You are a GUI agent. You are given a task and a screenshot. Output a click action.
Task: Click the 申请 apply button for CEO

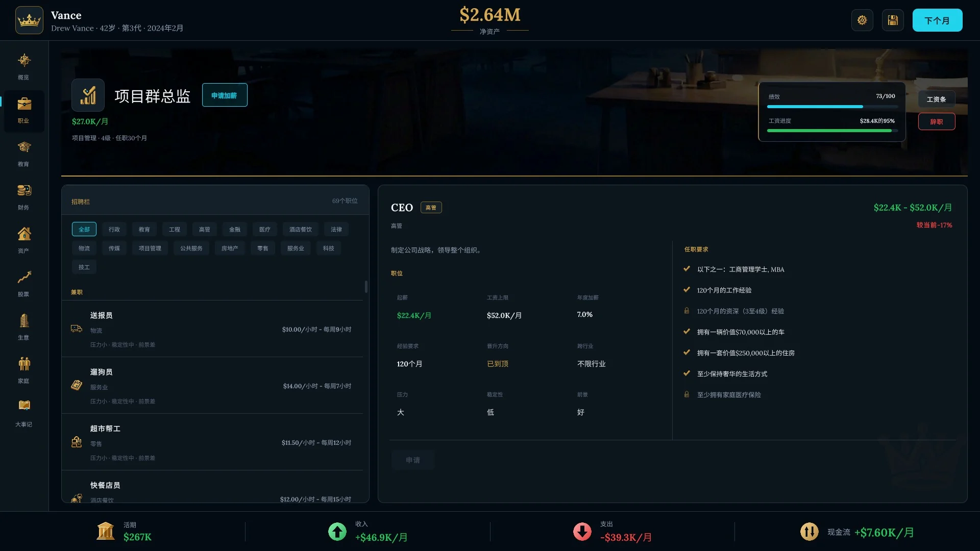point(413,460)
